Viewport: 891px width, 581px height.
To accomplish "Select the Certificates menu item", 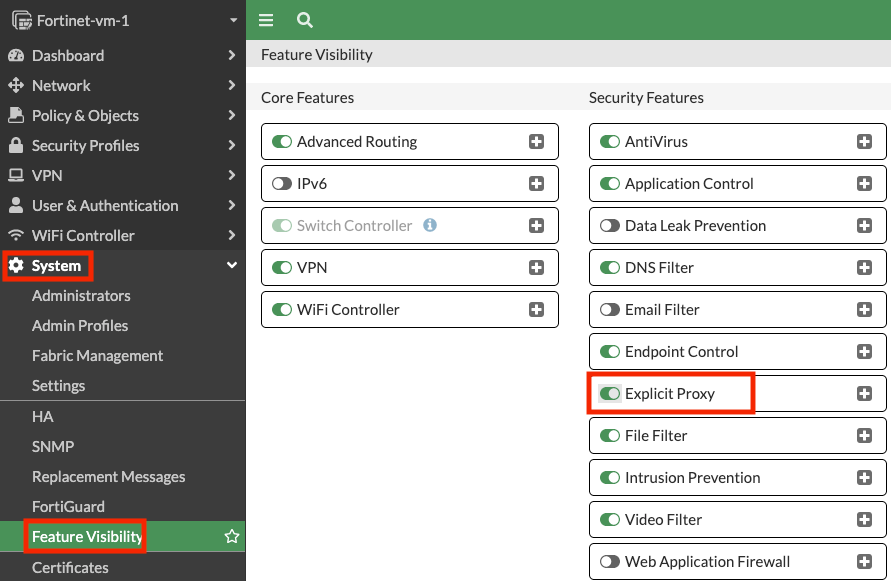I will (70, 567).
